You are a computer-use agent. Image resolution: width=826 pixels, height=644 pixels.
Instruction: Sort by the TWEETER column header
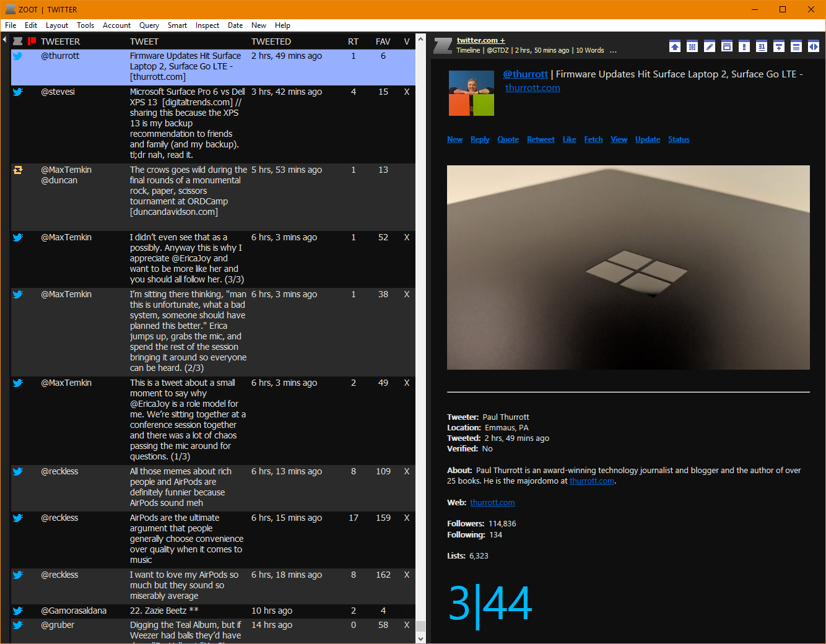coord(60,41)
